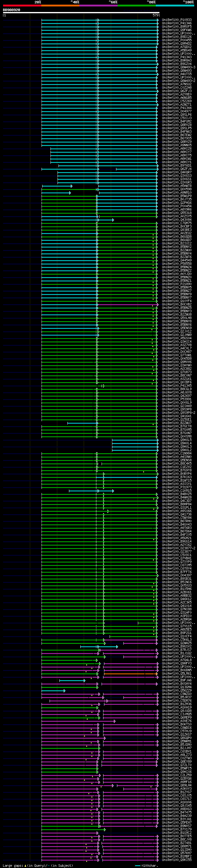The width and height of the screenshot is (197, 868).
Task: Click the UniRef100_Q5PEH7 label
Action: pos(177,822)
